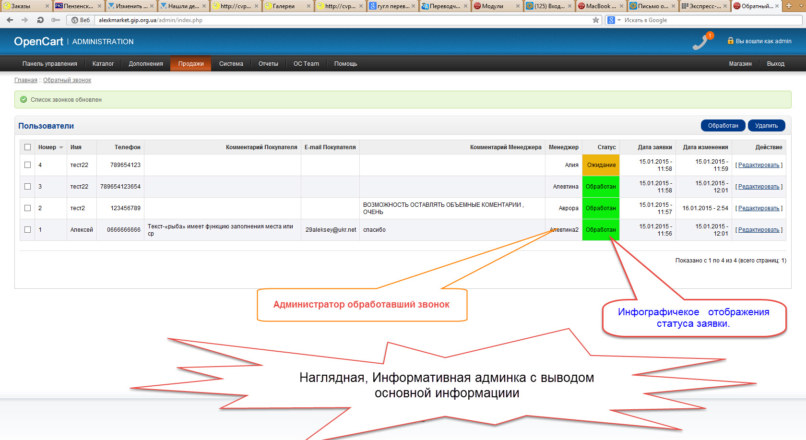Screen dimensions: 806x440
Task: Toggle the select-all checkbox in table header
Action: [27, 147]
